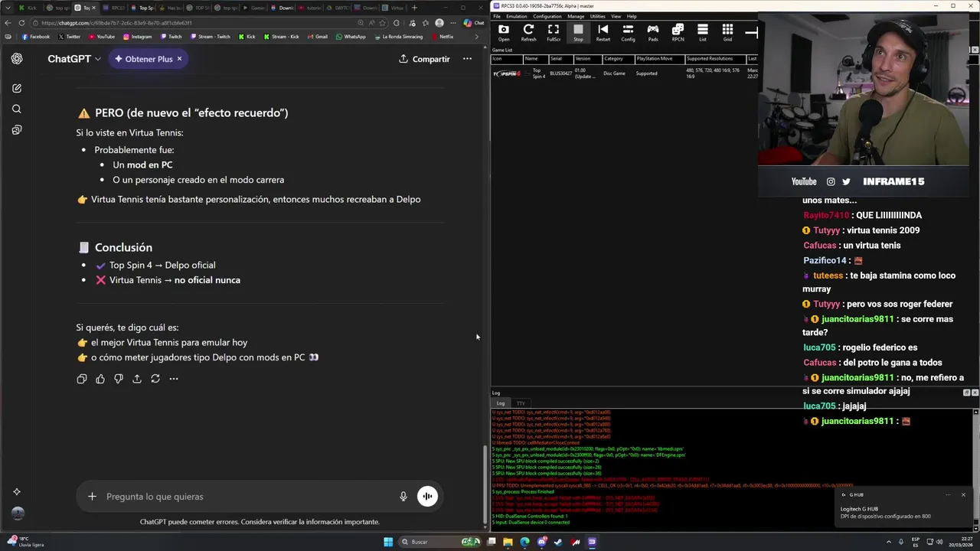Screen dimensions: 980x551
Task: Open the Twitch bookmark
Action: [x=171, y=37]
